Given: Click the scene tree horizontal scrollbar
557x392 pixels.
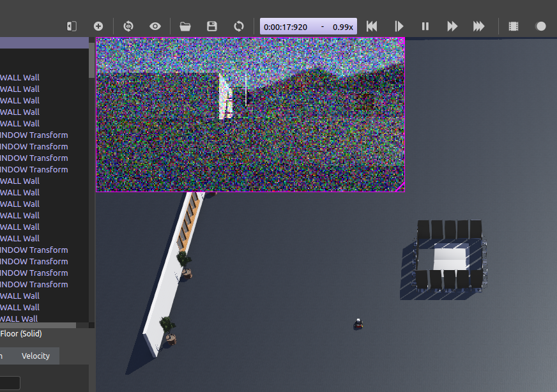Looking at the screenshot, I should pyautogui.click(x=38, y=325).
